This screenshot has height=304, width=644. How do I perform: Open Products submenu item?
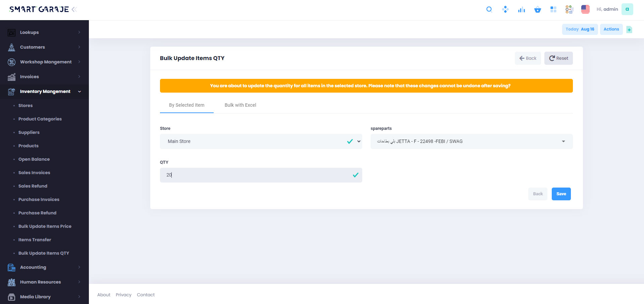click(x=29, y=146)
